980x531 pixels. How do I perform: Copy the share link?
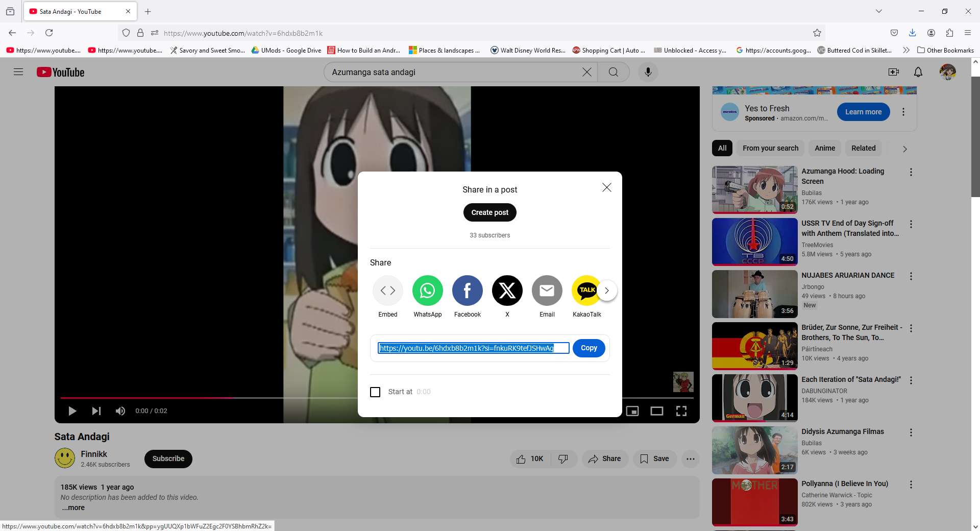[x=589, y=348]
